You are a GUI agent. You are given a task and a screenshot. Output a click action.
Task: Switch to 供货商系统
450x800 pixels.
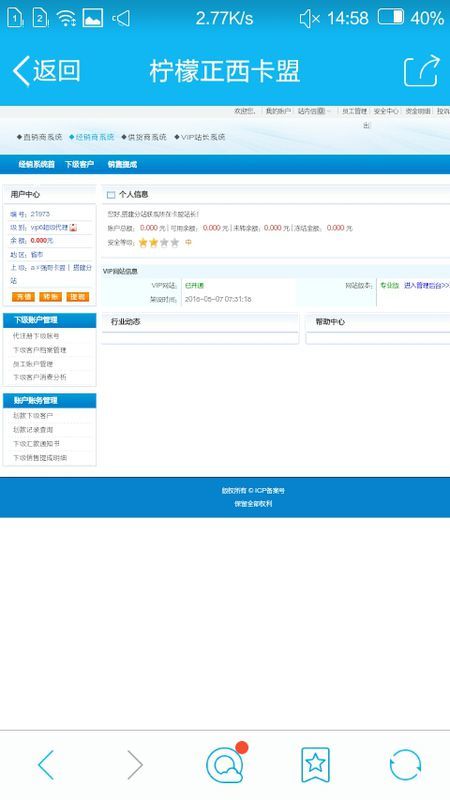click(x=144, y=137)
